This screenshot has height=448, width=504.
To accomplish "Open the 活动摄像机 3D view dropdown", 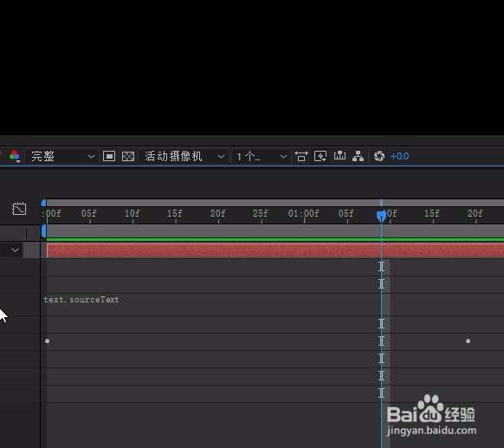I will pos(184,157).
